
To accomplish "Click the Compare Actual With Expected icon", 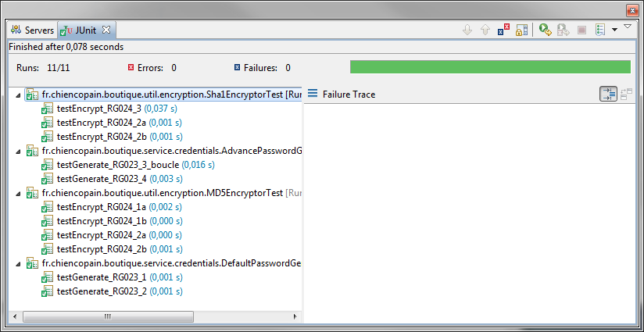I will 626,94.
